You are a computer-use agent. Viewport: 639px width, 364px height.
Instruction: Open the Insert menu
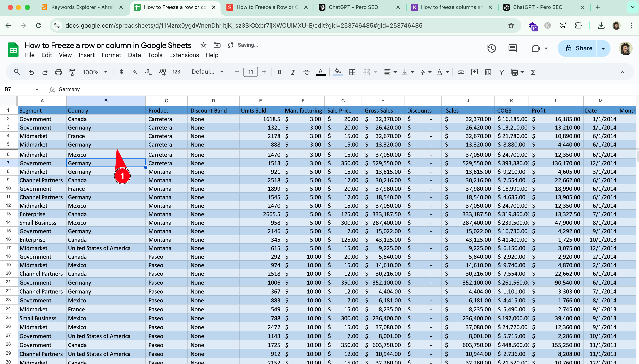(x=86, y=55)
